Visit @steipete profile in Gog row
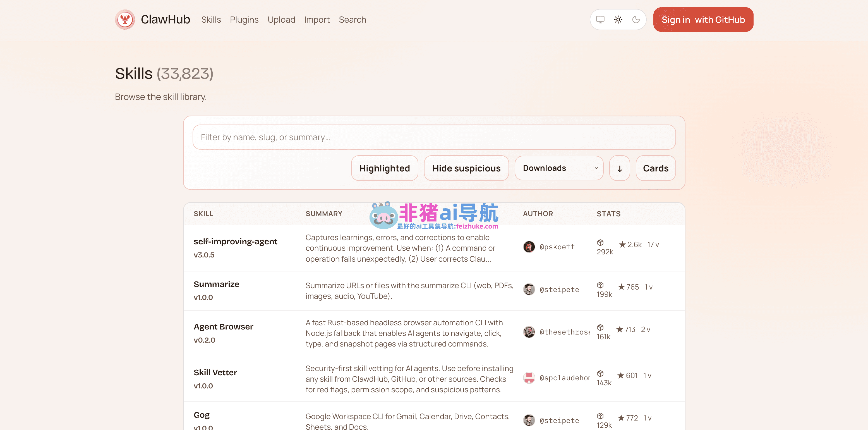868x430 pixels. click(x=559, y=420)
